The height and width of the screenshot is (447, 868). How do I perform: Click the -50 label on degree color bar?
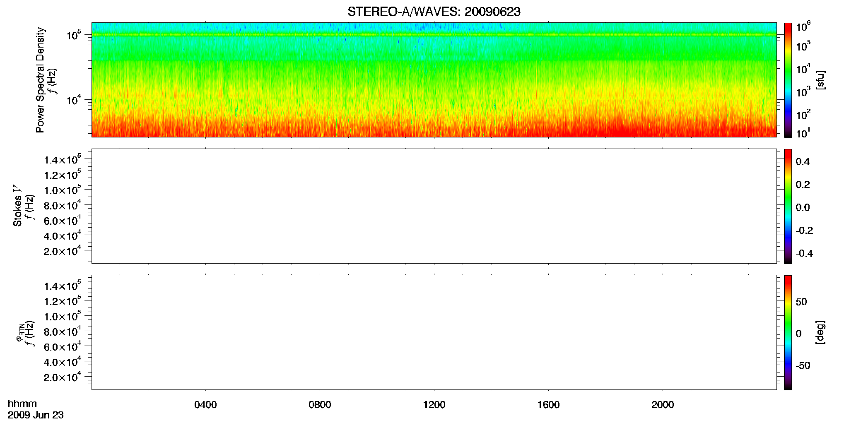pos(803,365)
